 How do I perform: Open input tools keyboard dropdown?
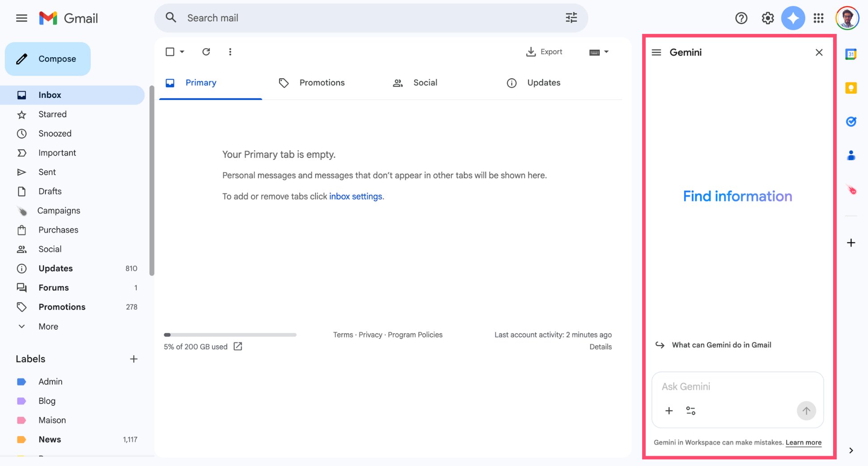[599, 52]
